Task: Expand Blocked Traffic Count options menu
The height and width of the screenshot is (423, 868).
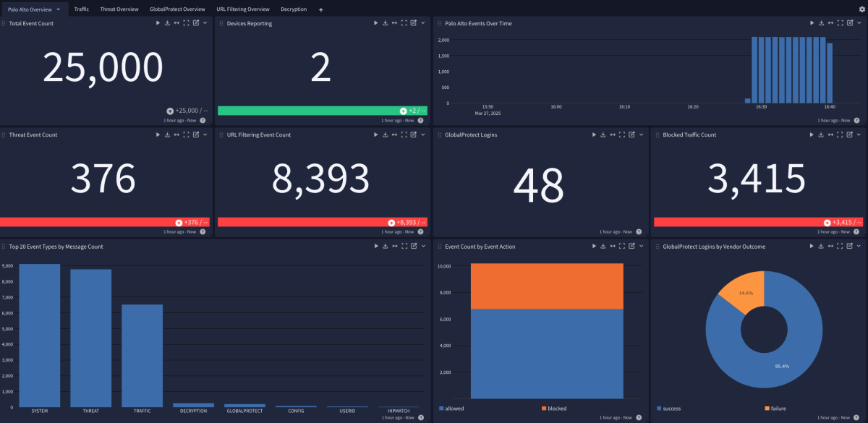Action: tap(859, 134)
